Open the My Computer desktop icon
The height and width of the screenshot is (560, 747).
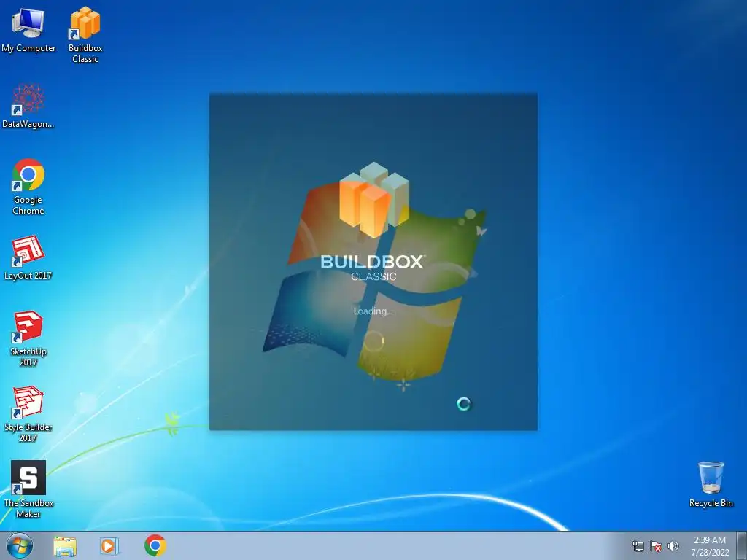coord(28,29)
